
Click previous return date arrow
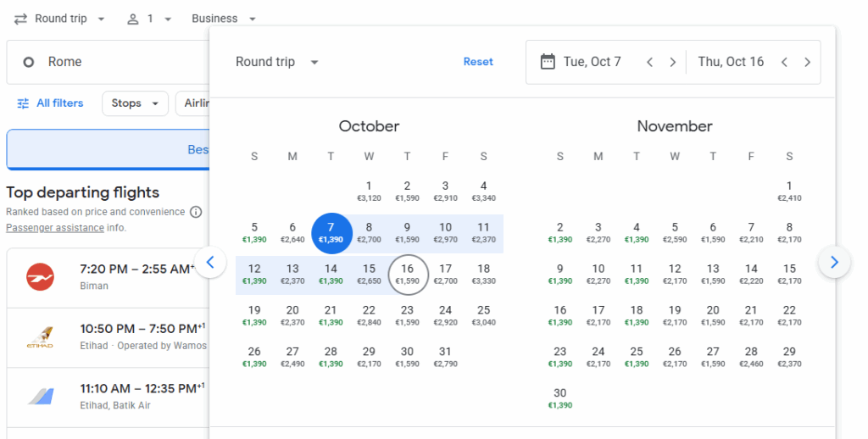point(785,62)
